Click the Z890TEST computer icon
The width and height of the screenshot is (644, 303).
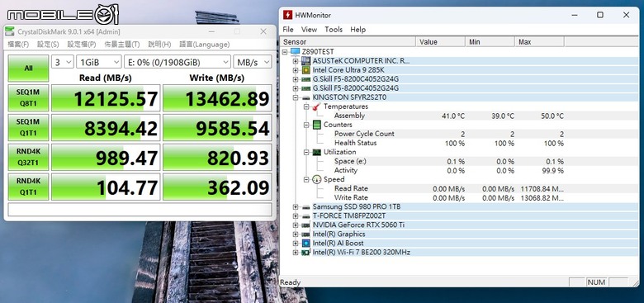[x=295, y=52]
